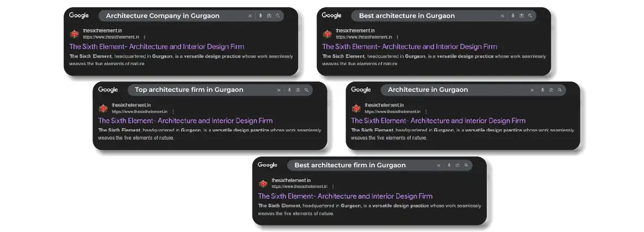Open result title under 'Top architecture firm in Gurgaon'
Viewport: 644px width, 232px height.
tap(185, 121)
